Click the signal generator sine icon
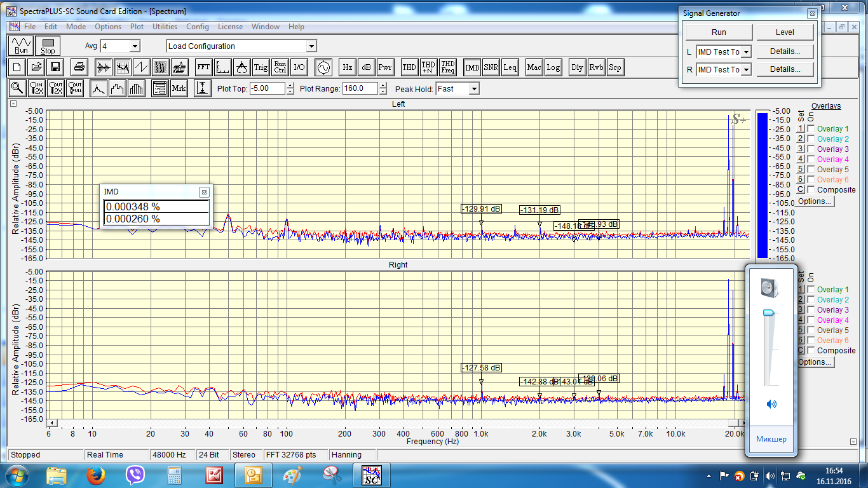 tap(323, 67)
